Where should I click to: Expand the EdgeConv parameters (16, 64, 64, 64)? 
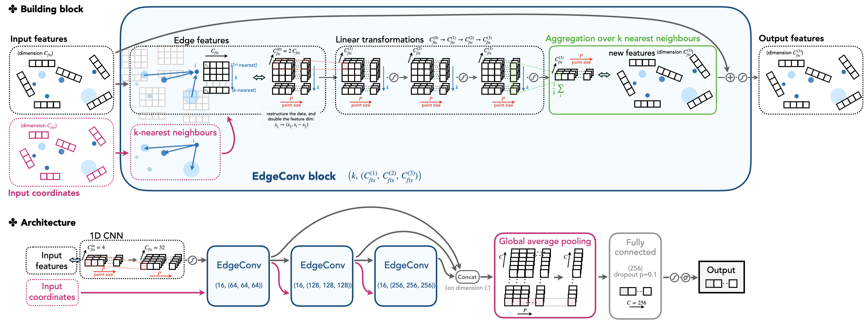(x=239, y=283)
